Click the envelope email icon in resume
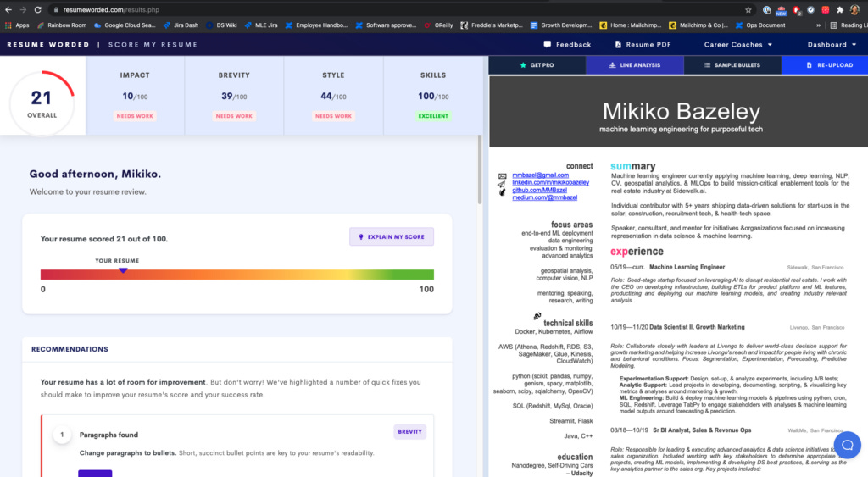The width and height of the screenshot is (868, 477). 502,176
